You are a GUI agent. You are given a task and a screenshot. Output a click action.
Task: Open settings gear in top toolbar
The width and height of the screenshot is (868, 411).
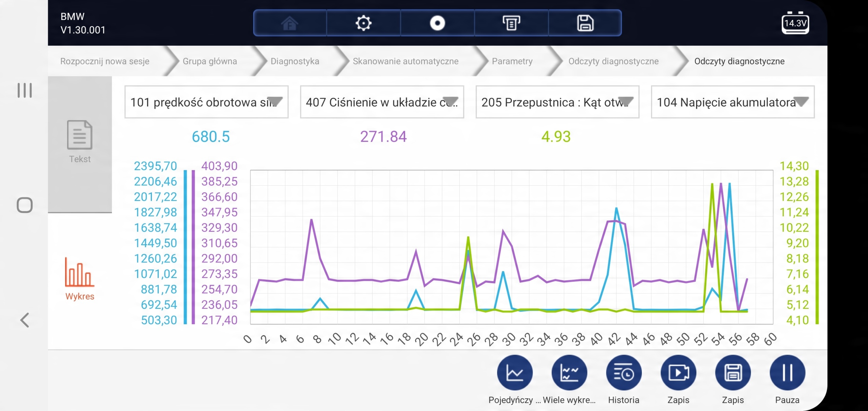click(x=363, y=23)
